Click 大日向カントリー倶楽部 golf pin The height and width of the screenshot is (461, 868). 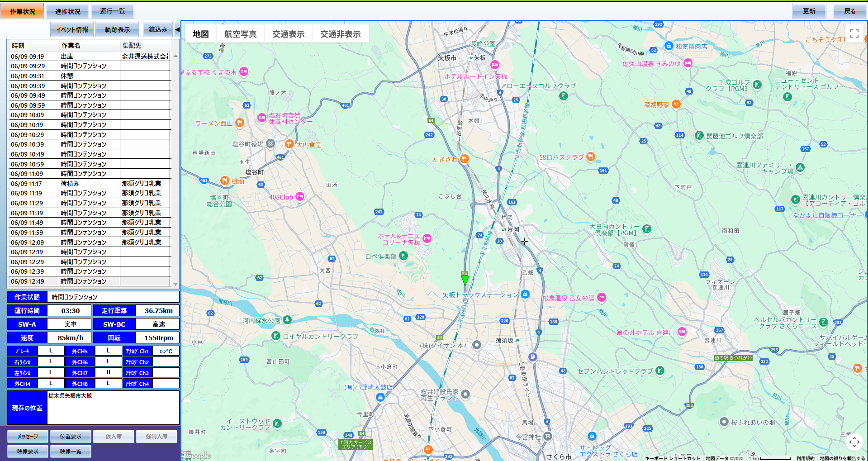click(x=647, y=229)
